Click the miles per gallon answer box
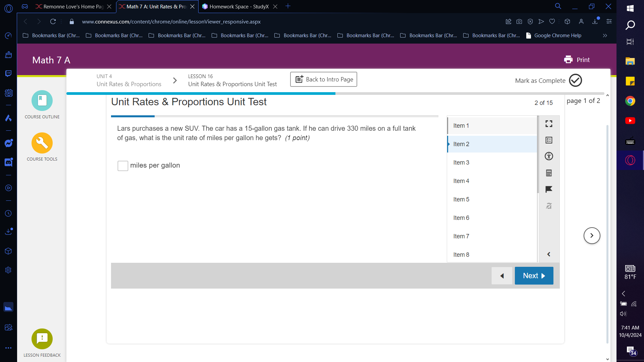The width and height of the screenshot is (644, 362). (123, 166)
